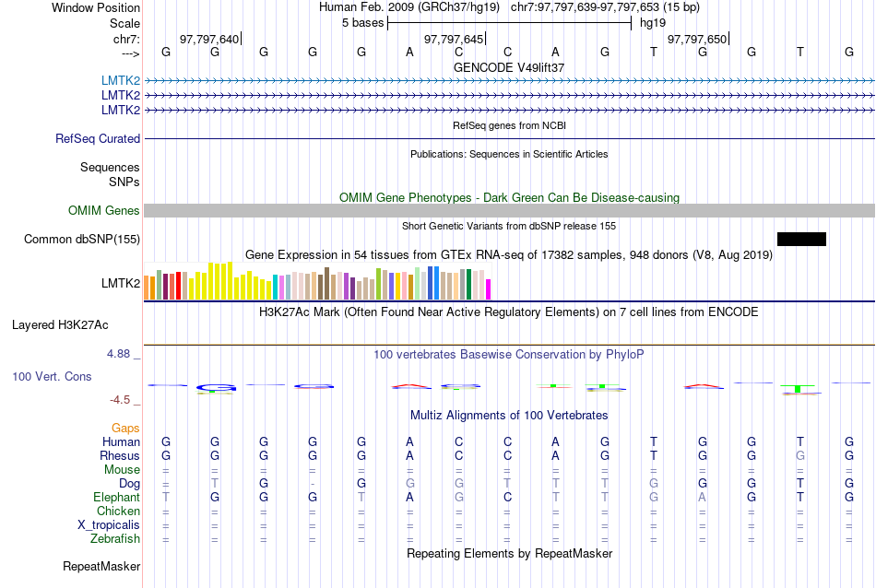Screen dimensions: 876x588
Task: Select the Zebrafish species label
Action: 115,539
